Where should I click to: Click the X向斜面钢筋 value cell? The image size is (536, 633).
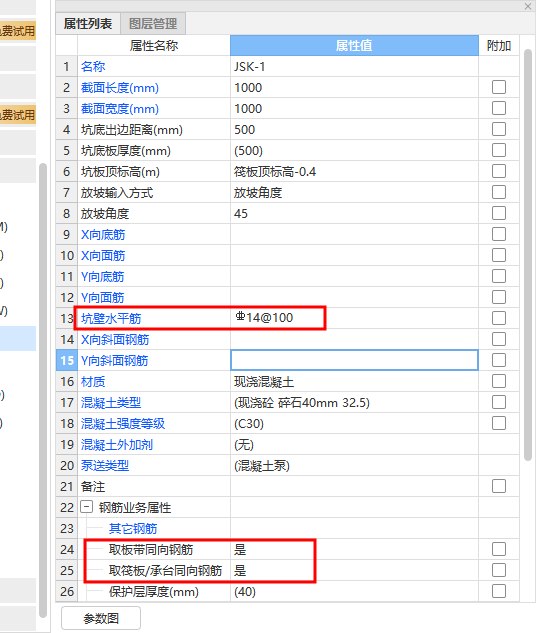[354, 339]
